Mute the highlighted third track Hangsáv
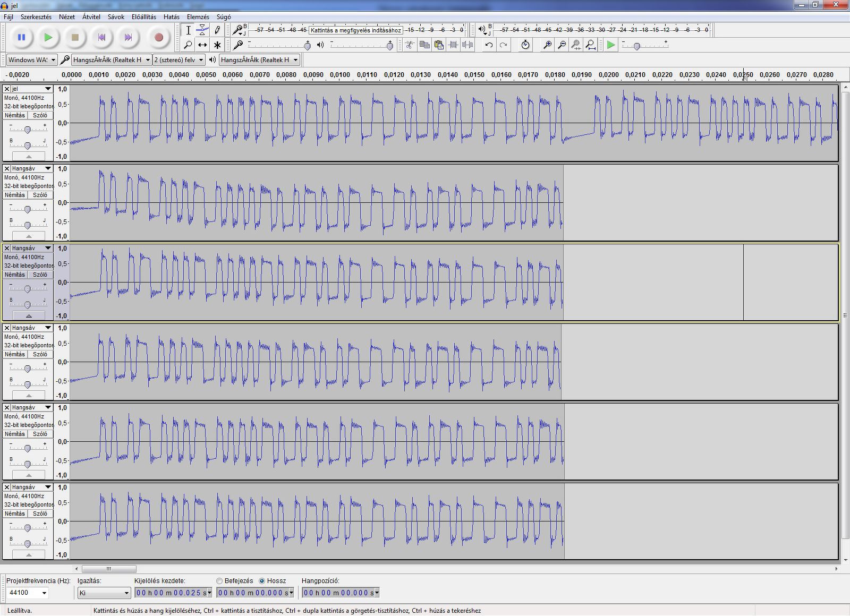The width and height of the screenshot is (850, 616). [15, 275]
